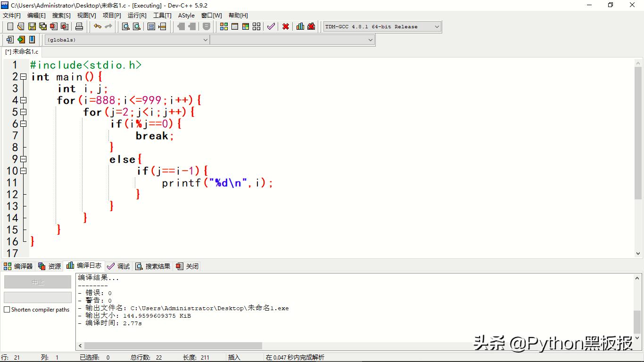644x362 pixels.
Task: Save the file using the floppy disk icon
Action: (x=32, y=26)
